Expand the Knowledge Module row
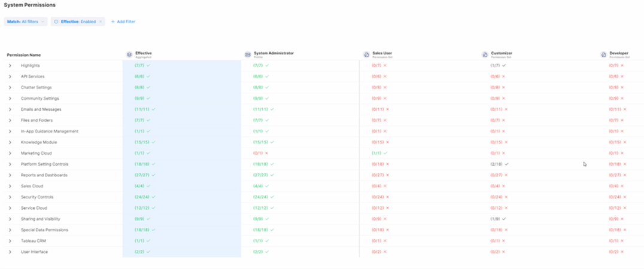Image resolution: width=644 pixels, height=269 pixels. pos(10,142)
